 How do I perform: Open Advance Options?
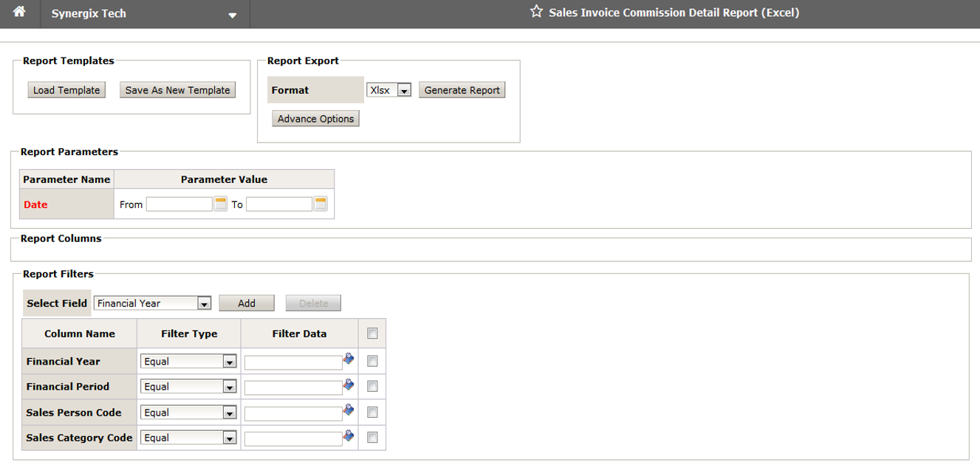click(315, 119)
